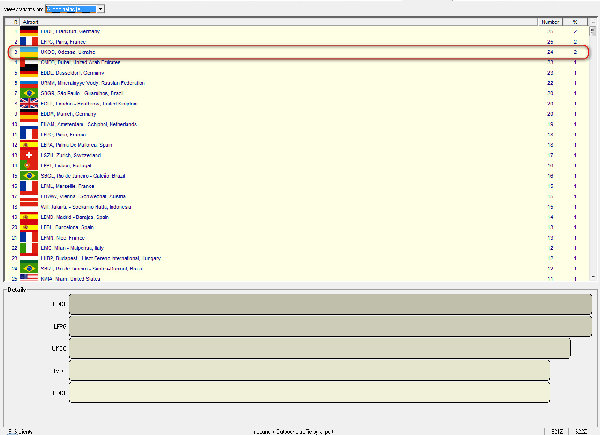The height and width of the screenshot is (435, 600).
Task: Click the United Arab Emirates flag for Dubai
Action: coord(29,62)
